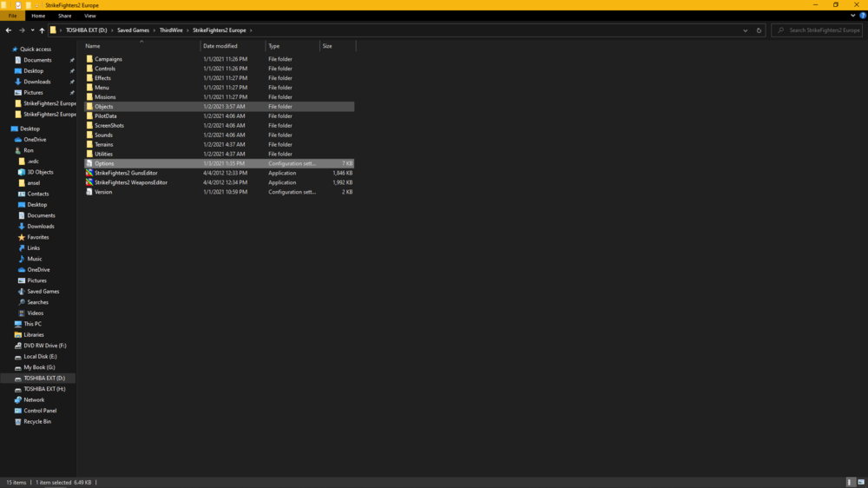Viewport: 868px width, 488px height.
Task: Select the StrikeFighters2 WeaponsEditor application icon
Action: pyautogui.click(x=89, y=182)
